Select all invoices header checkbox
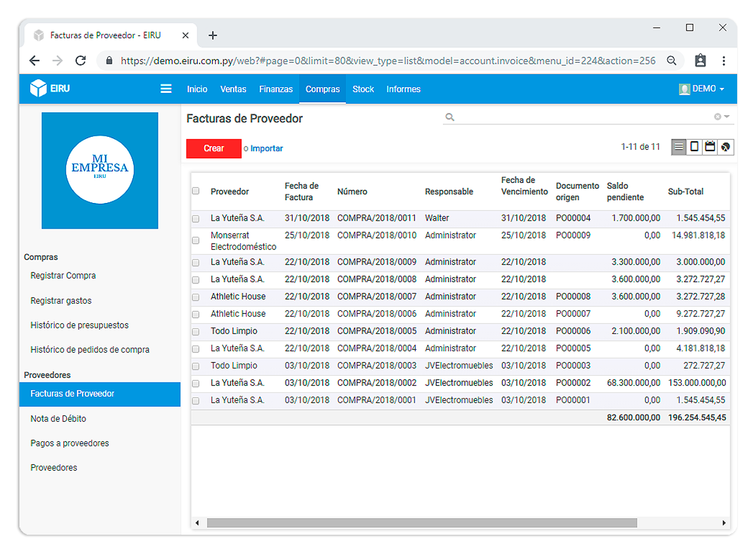This screenshot has width=756, height=553. [196, 191]
